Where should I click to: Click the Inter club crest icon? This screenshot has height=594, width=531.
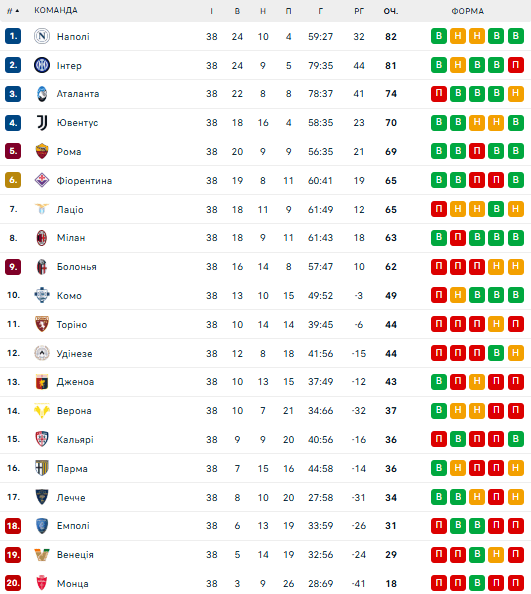click(x=42, y=65)
